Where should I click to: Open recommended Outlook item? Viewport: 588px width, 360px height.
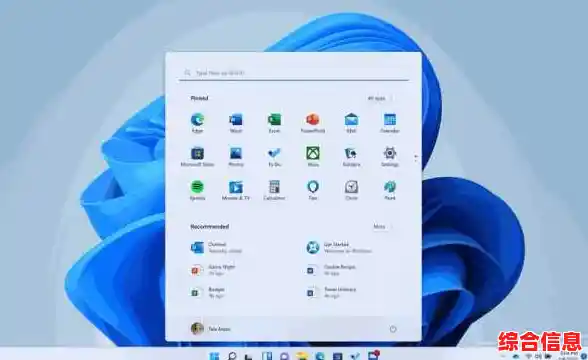[x=217, y=248]
